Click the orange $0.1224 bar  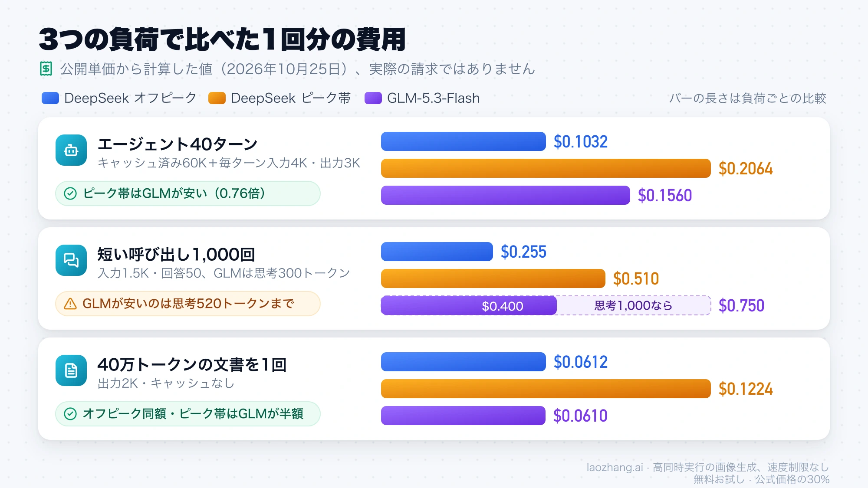(x=546, y=389)
